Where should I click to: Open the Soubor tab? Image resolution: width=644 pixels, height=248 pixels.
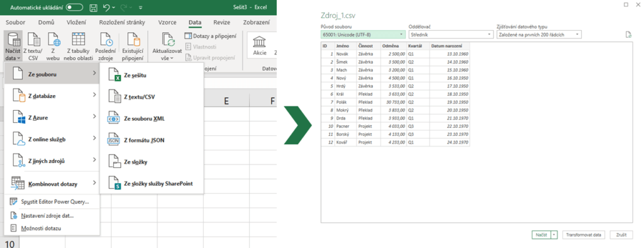click(15, 22)
